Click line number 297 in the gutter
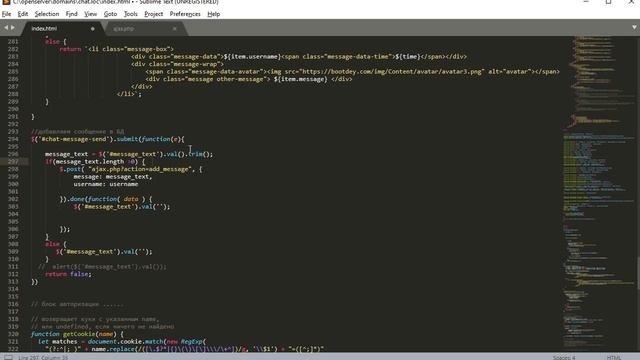Image resolution: width=640 pixels, height=360 pixels. coord(13,162)
